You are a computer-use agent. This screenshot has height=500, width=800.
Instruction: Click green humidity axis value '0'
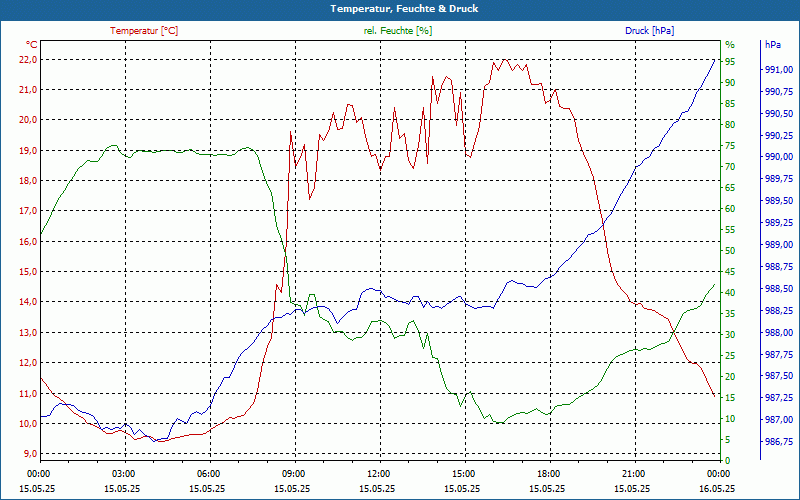pos(728,461)
